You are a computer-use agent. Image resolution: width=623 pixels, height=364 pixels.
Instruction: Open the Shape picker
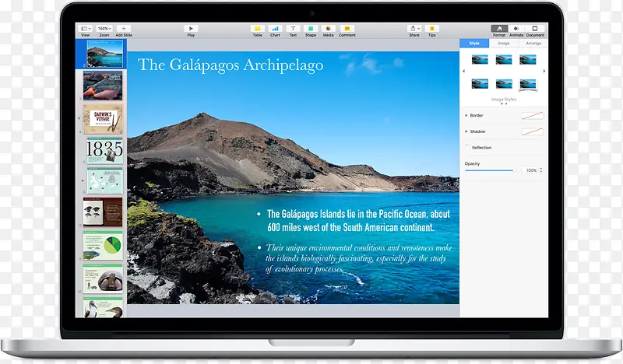pos(311,29)
